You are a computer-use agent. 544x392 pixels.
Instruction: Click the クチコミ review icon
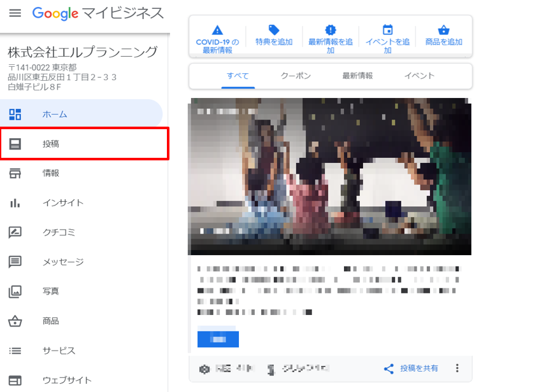point(15,232)
